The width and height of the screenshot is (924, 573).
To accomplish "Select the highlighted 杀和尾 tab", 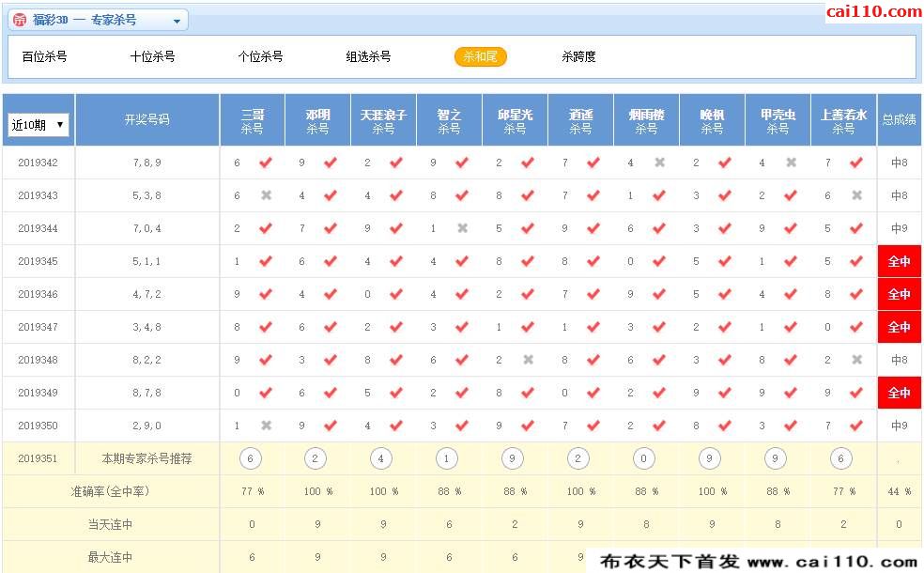I will click(480, 56).
